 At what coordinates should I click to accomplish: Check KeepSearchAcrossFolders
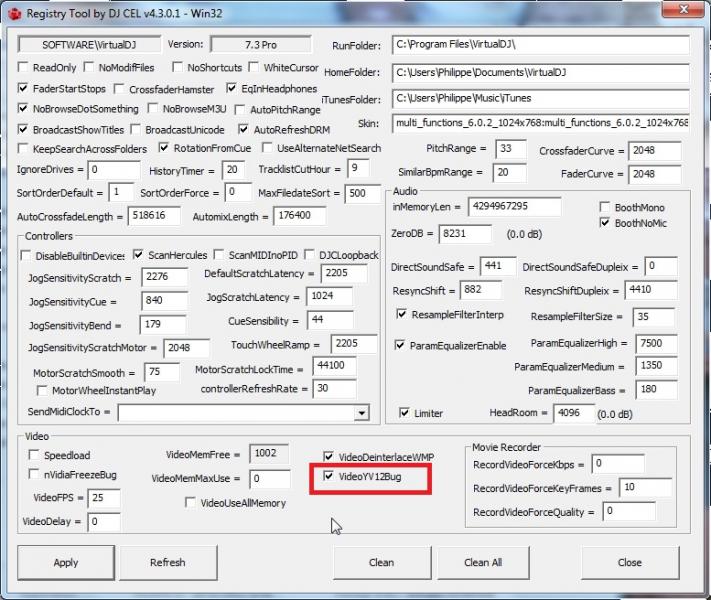[x=23, y=148]
